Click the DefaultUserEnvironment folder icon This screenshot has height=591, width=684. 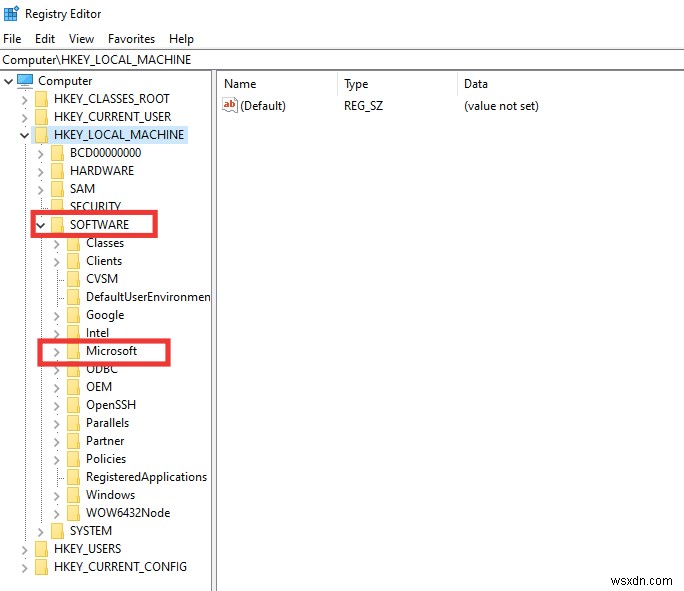coord(74,297)
